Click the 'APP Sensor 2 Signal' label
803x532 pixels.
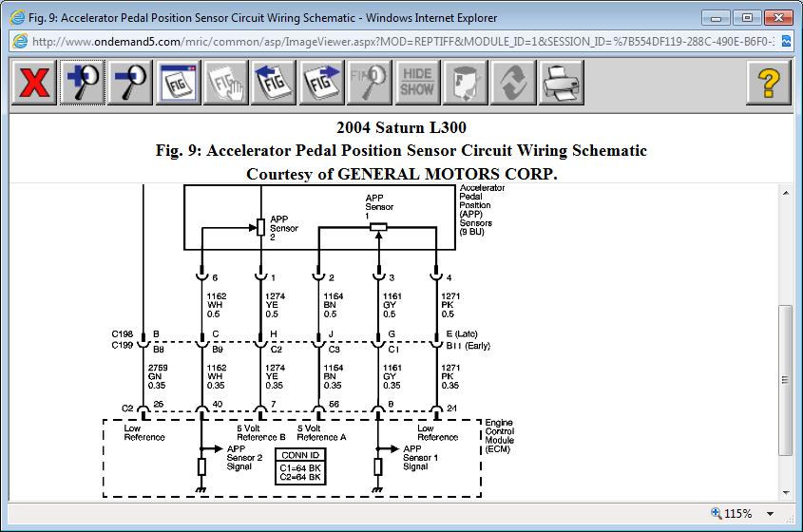tap(244, 458)
